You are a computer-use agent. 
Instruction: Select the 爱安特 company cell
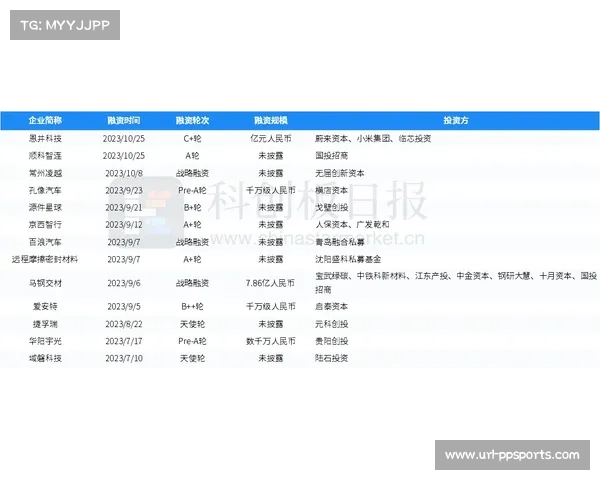click(45, 307)
